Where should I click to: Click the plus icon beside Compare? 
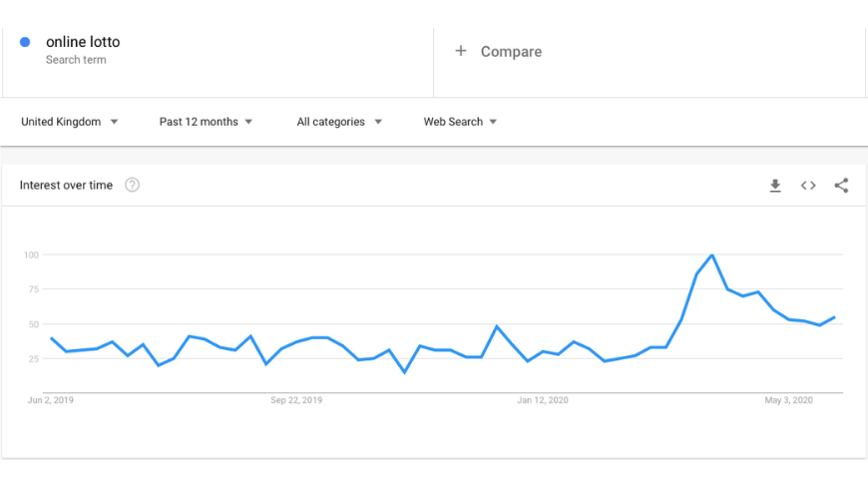[x=461, y=51]
